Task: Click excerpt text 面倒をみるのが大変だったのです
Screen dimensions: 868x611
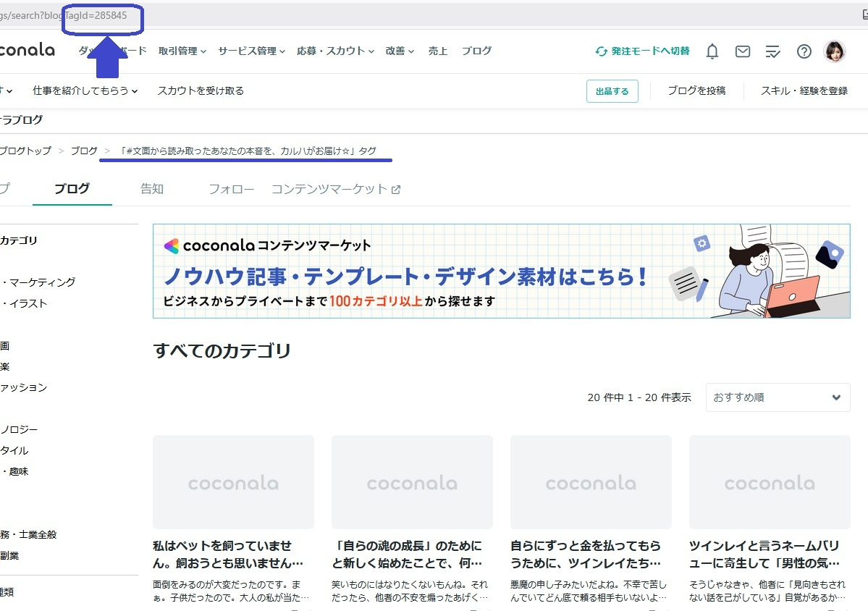Action: coord(231,591)
